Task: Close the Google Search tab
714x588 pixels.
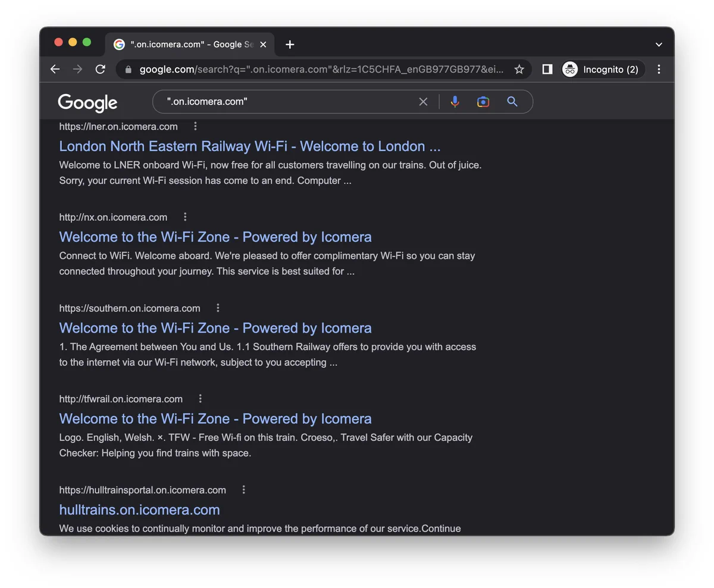Action: pyautogui.click(x=263, y=45)
